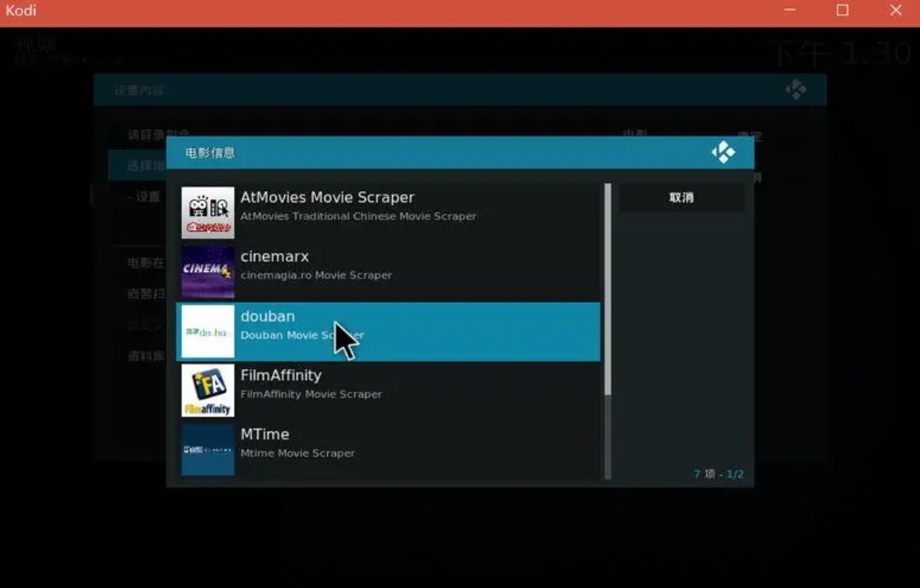This screenshot has height=588, width=920.
Task: Click the Kodi window title text
Action: pos(21,11)
